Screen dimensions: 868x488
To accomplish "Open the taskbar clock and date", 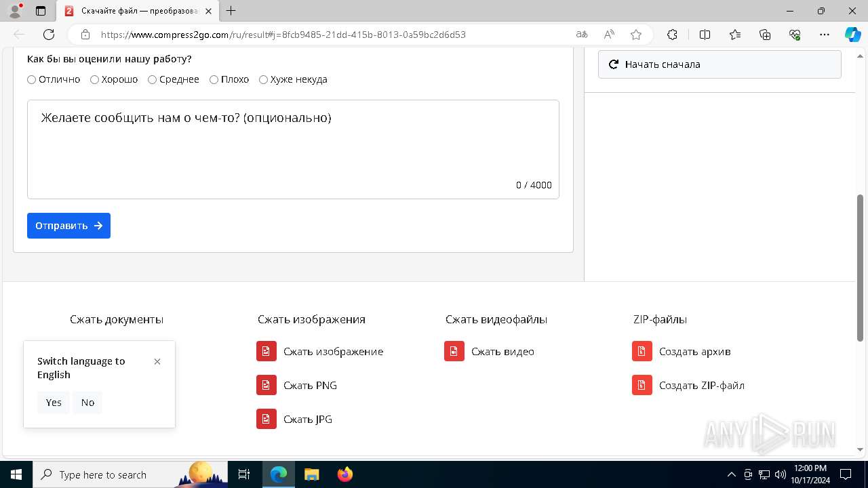I will 810,474.
